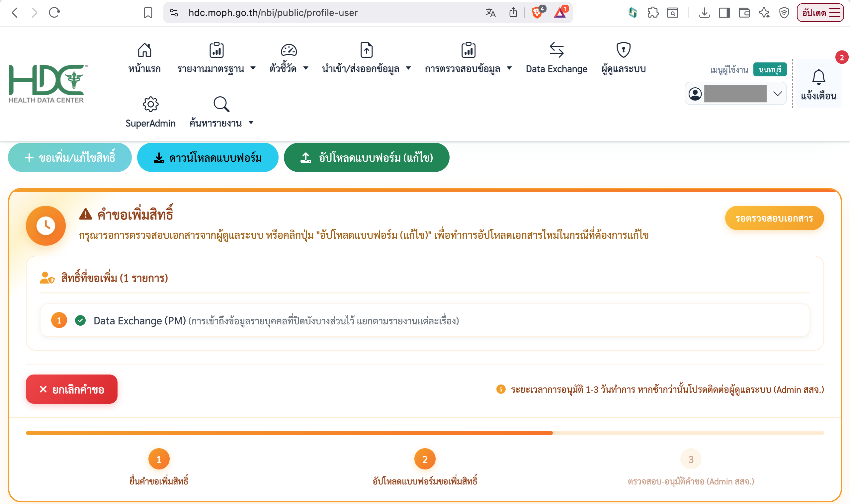The width and height of the screenshot is (850, 504).
Task: Select หน้าแรก menu label
Action: tap(144, 69)
